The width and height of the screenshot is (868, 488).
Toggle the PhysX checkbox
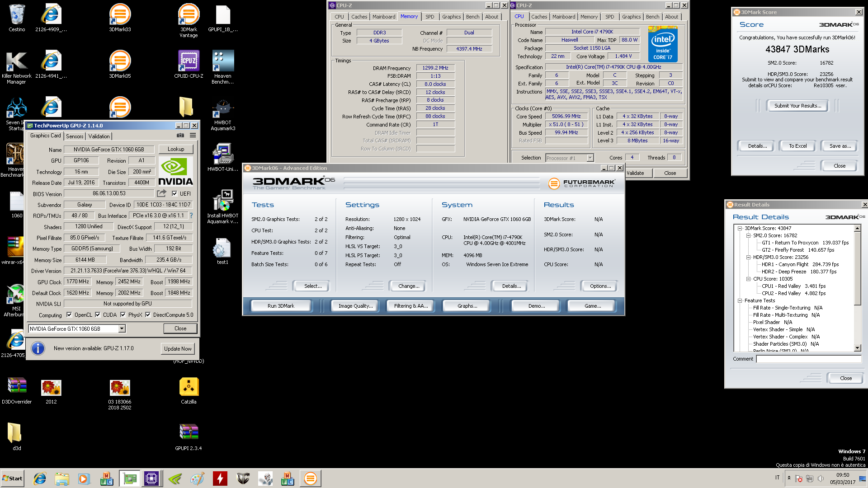click(123, 314)
